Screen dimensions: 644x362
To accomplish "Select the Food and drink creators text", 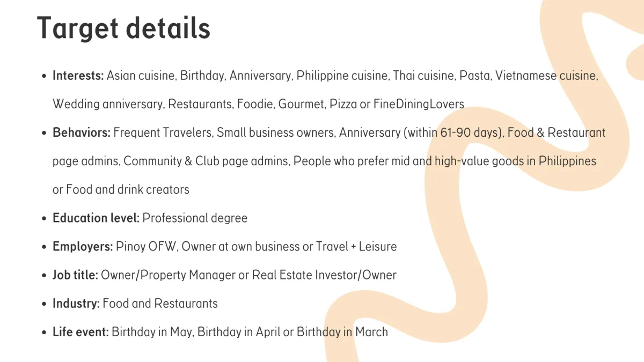I will [x=127, y=189].
